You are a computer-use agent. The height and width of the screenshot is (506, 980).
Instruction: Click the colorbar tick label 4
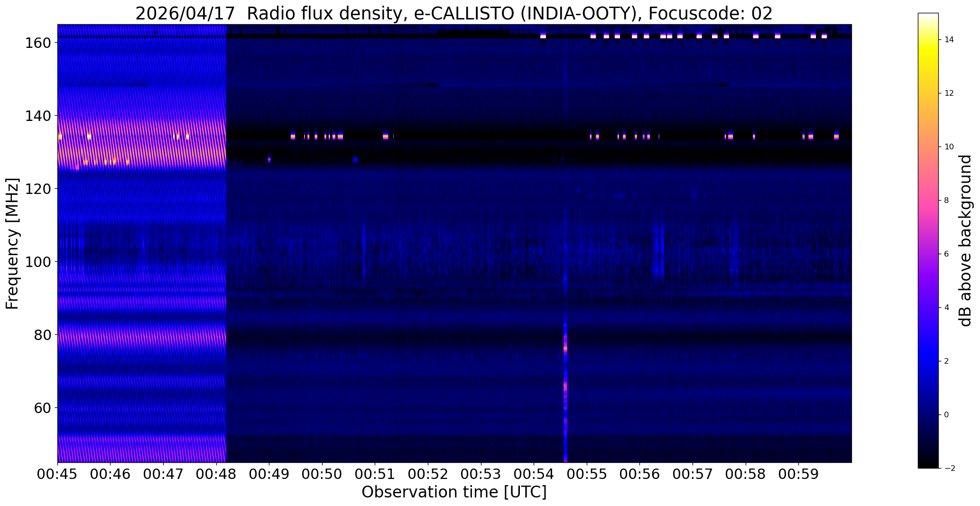[x=947, y=308]
